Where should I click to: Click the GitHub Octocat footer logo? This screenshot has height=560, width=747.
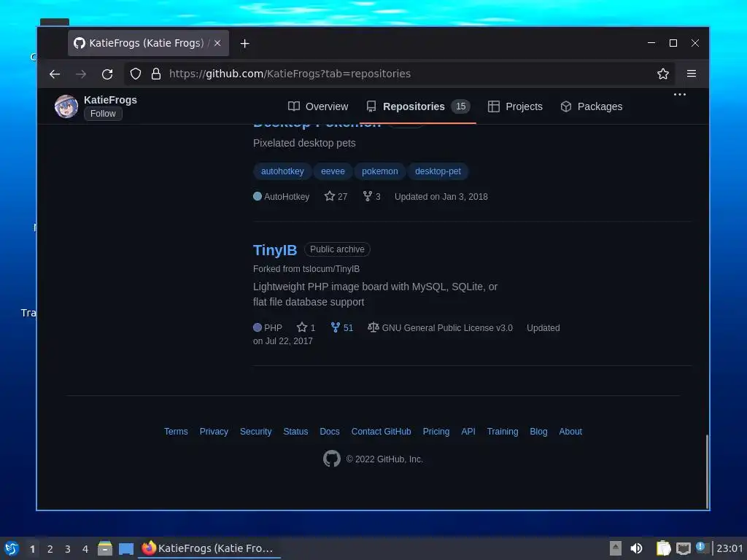coord(332,459)
